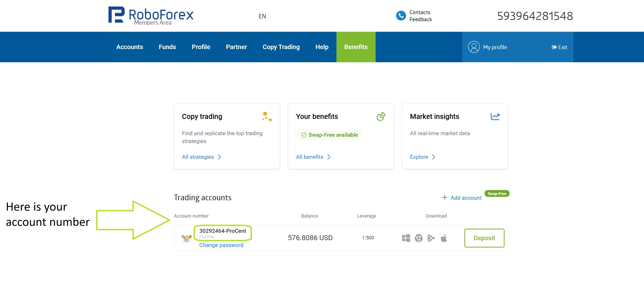Click the RoboForex brand name text
The image size is (644, 300).
click(x=161, y=14)
